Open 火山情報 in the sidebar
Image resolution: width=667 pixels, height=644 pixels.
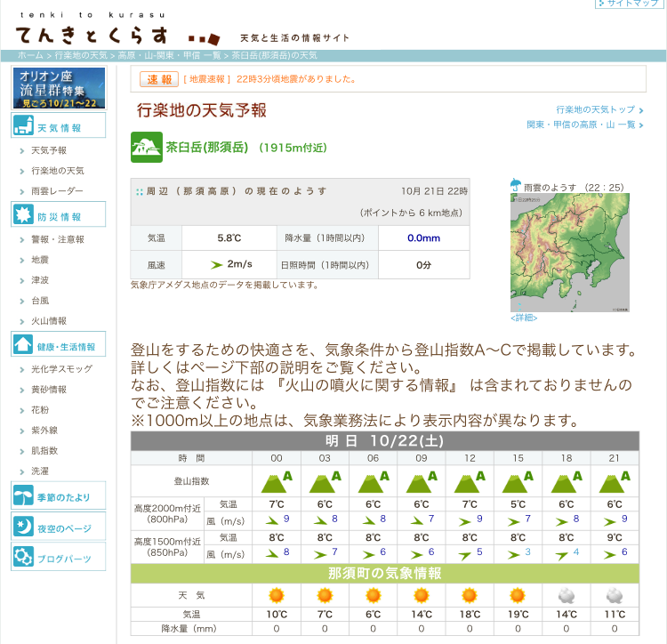(49, 321)
